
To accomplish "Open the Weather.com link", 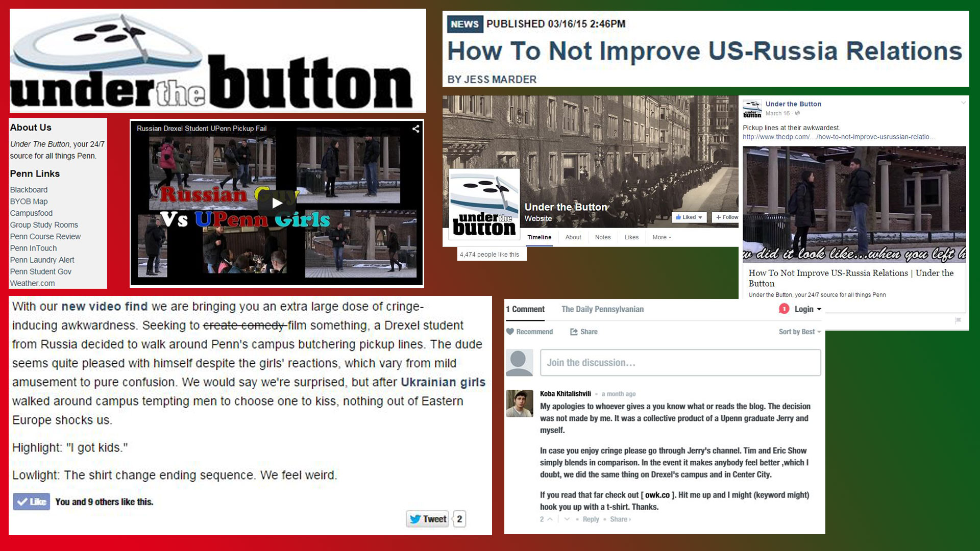I will (x=32, y=284).
